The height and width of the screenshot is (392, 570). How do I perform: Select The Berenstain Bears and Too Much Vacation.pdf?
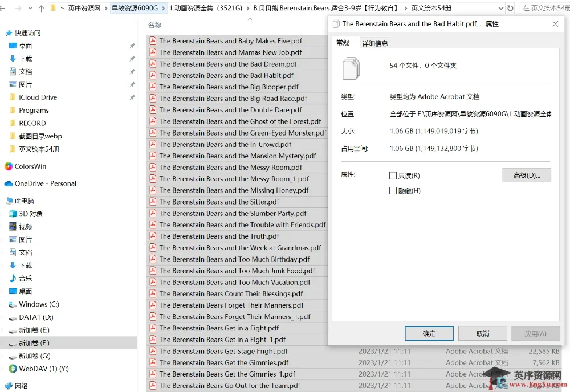coord(234,282)
